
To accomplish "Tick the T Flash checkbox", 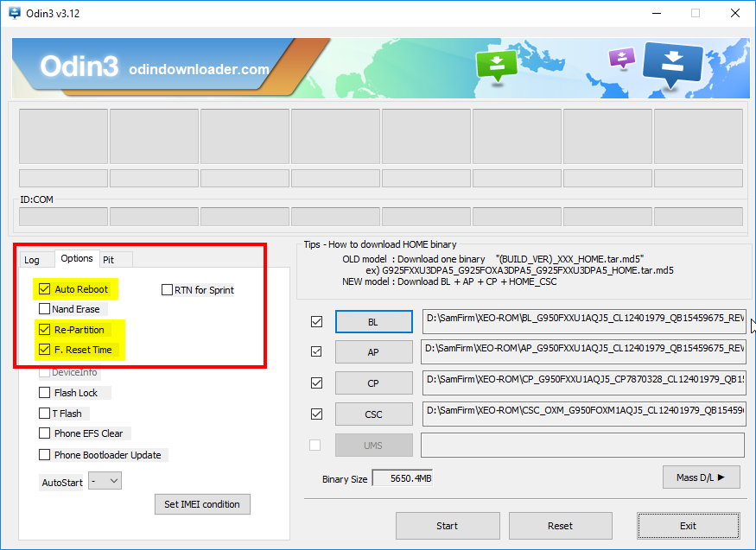I will click(x=44, y=414).
